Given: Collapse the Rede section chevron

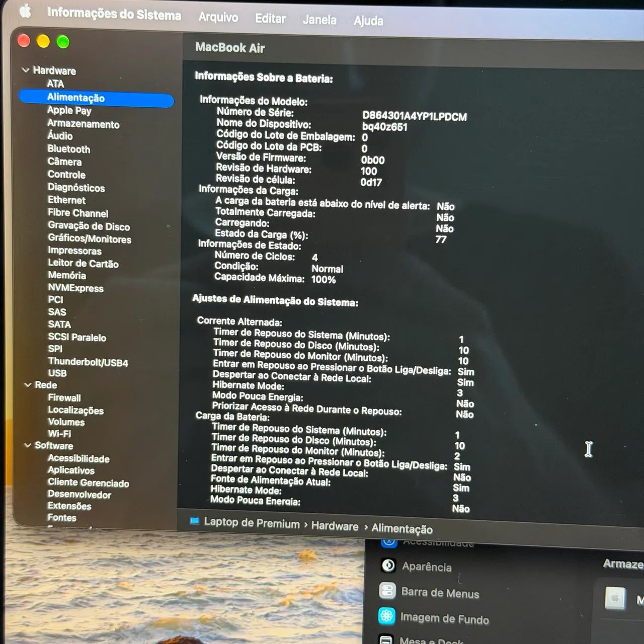Looking at the screenshot, I should click(x=28, y=385).
